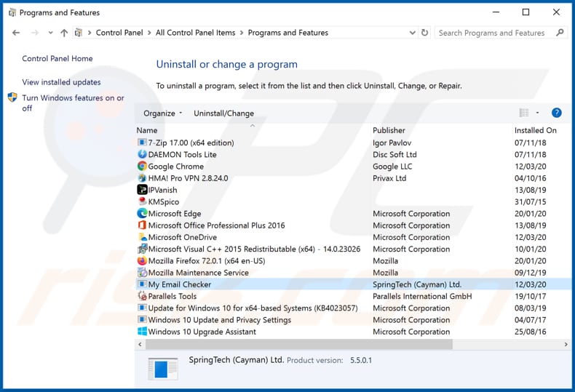
Task: Click All Control Panel Items breadcrumb
Action: pos(196,33)
